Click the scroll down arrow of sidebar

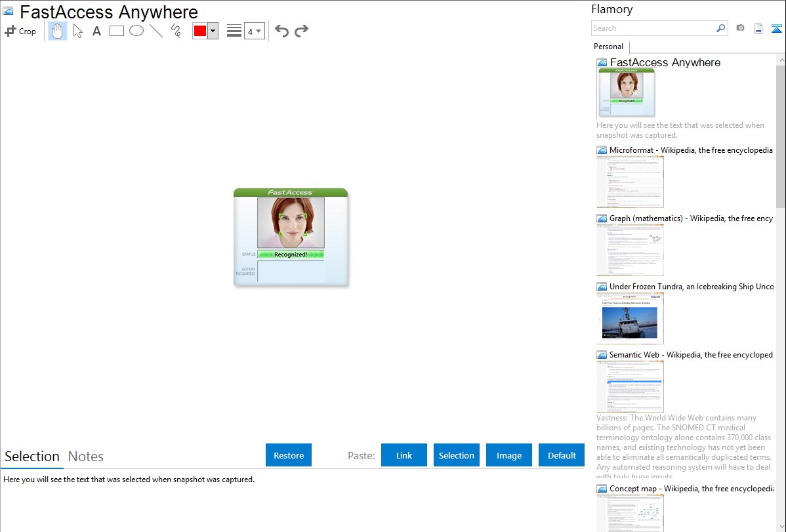coord(781,527)
